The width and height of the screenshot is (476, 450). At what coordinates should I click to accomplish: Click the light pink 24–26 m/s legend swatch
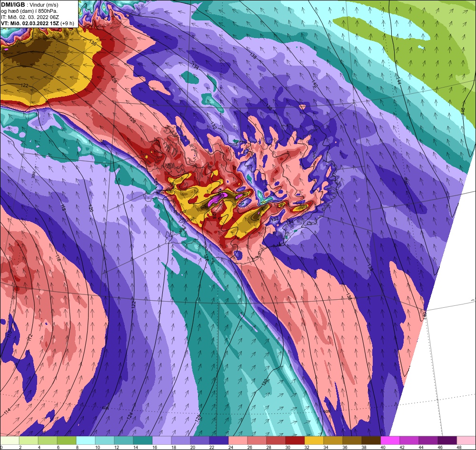(x=238, y=440)
